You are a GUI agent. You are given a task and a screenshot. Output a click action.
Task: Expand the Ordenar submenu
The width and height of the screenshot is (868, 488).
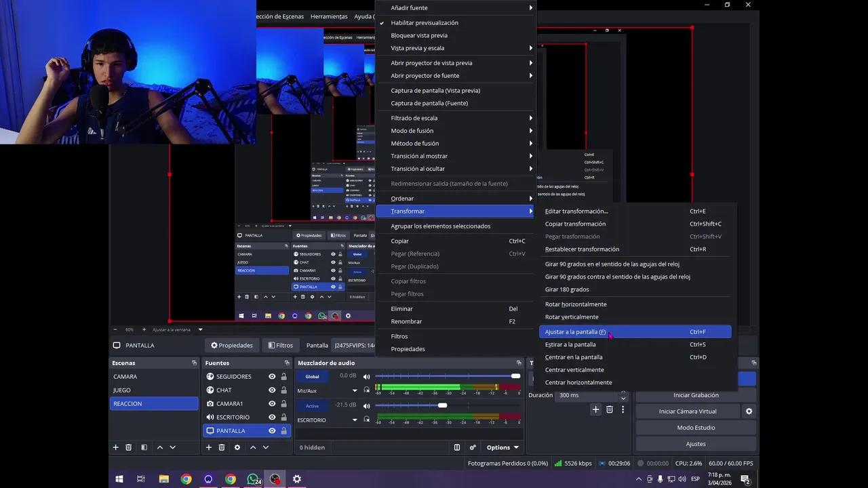(456, 199)
